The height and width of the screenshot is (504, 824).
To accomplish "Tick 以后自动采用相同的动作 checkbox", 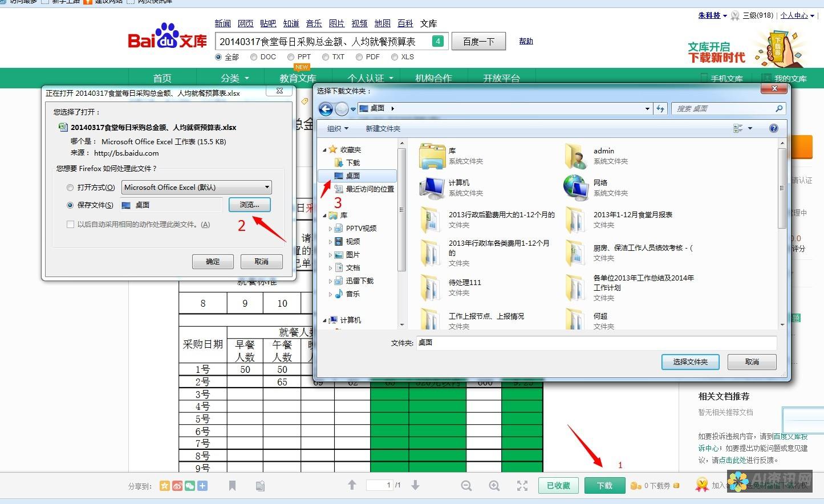I will pos(71,225).
